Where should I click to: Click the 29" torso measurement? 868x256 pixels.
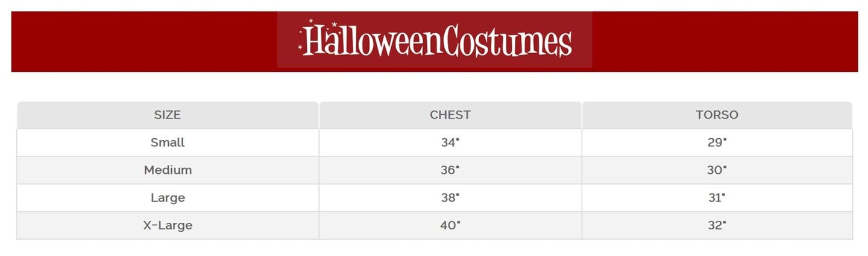pos(717,142)
